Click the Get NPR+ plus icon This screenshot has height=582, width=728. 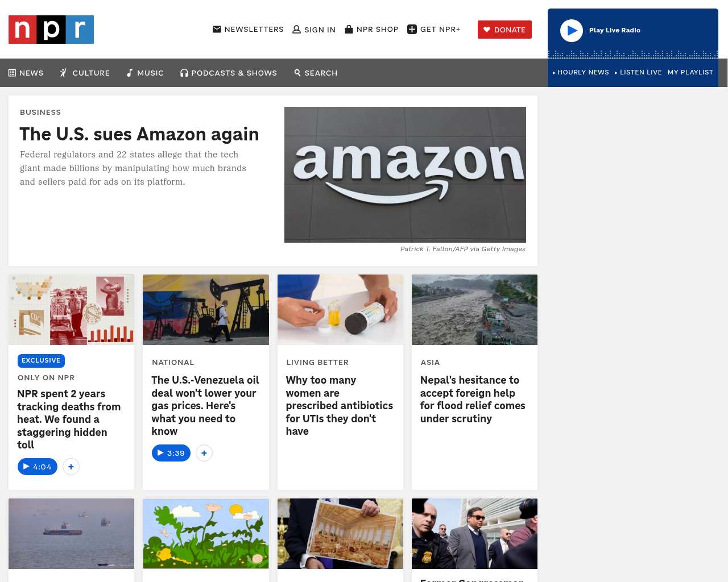click(x=412, y=29)
